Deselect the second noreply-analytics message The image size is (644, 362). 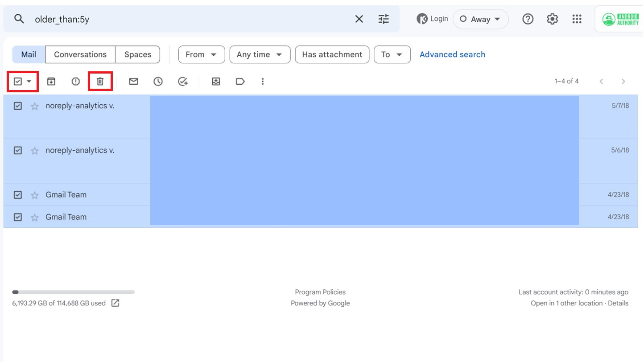[17, 150]
